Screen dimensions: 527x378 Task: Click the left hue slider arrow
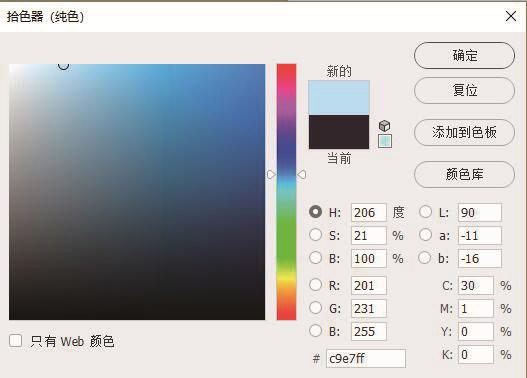point(271,175)
